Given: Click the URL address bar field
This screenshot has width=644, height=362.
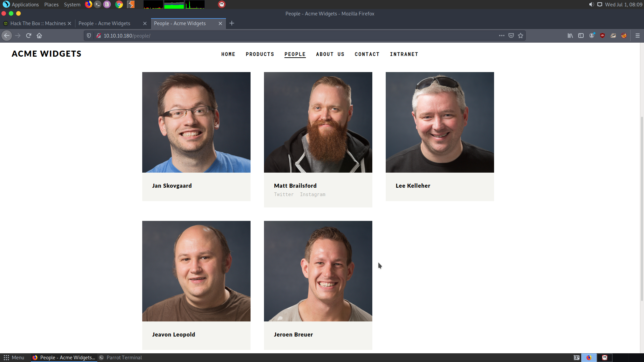Looking at the screenshot, I should 295,36.
